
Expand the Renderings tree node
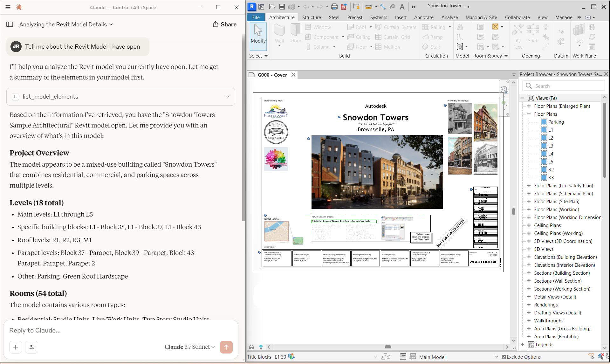click(529, 305)
